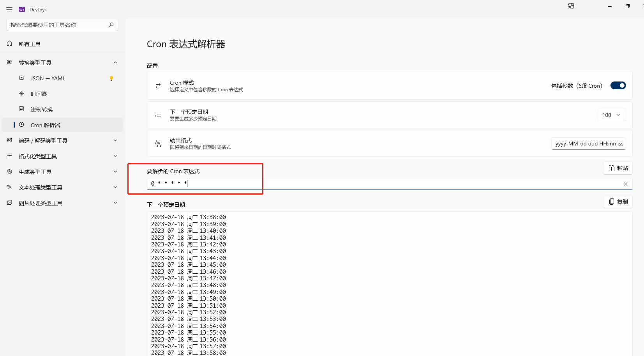Expand the 格式化类型工具 chevron

[115, 156]
